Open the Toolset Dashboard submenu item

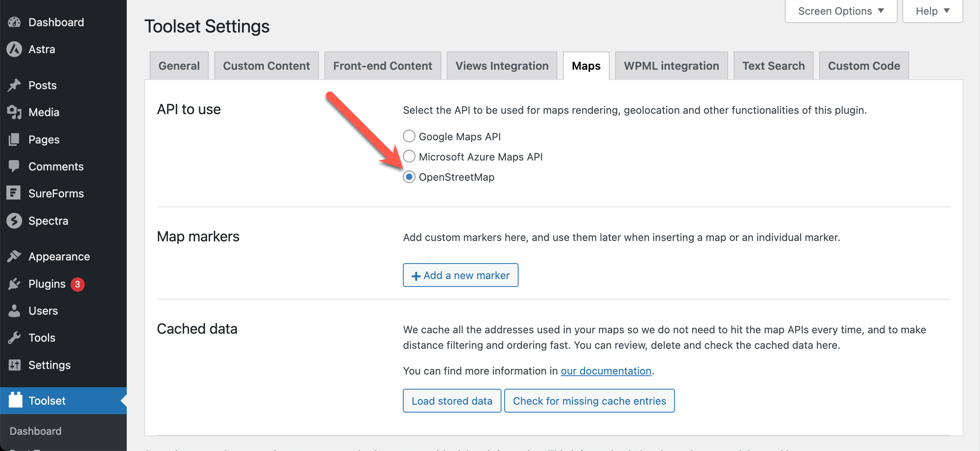pyautogui.click(x=36, y=431)
